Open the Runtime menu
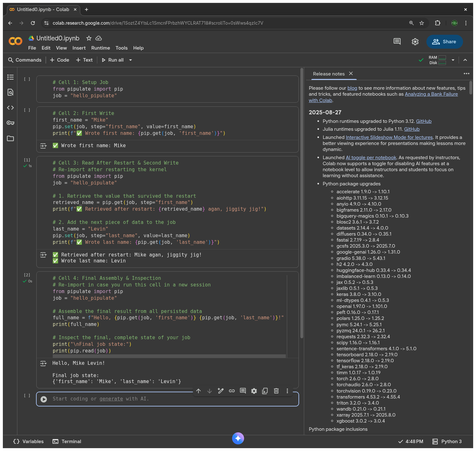 [x=100, y=48]
